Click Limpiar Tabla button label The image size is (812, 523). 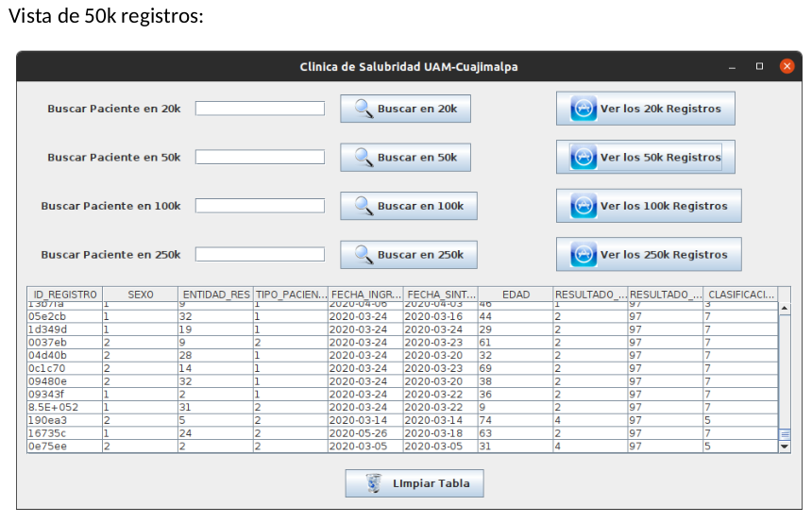point(431,483)
